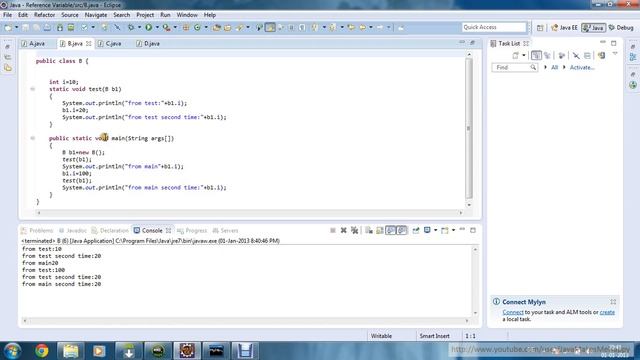Image resolution: width=640 pixels, height=360 pixels.
Task: Open the Source menu
Action: tap(70, 15)
